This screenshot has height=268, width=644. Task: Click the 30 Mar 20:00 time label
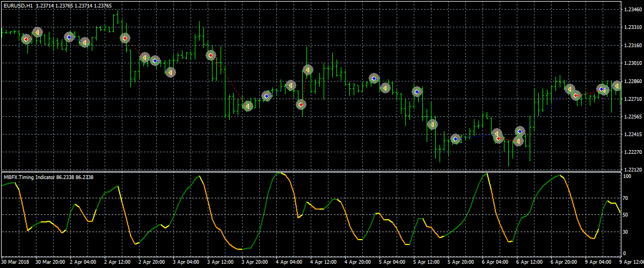coord(49,263)
